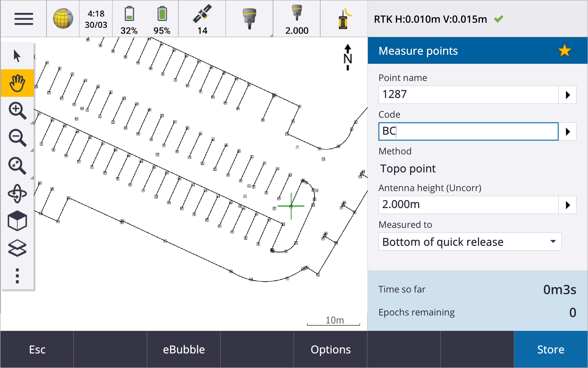Open antenna height 2.000 icon
This screenshot has width=588, height=368.
pyautogui.click(x=297, y=20)
